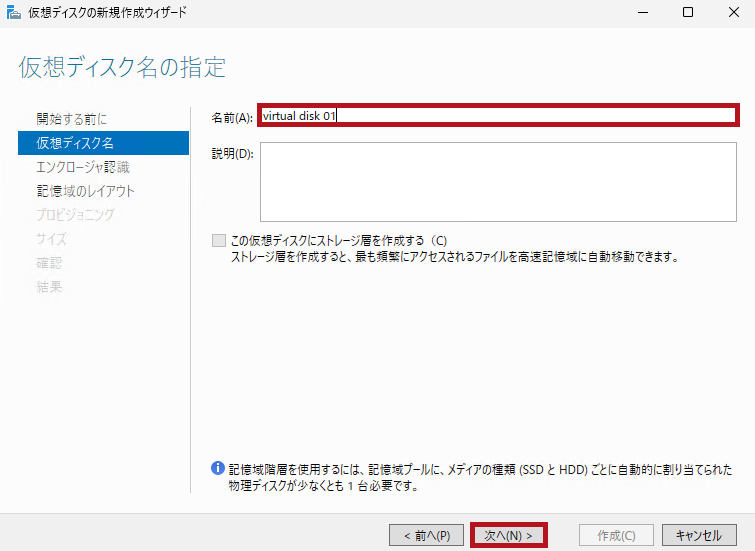Click the 作成(C) create button

(603, 535)
